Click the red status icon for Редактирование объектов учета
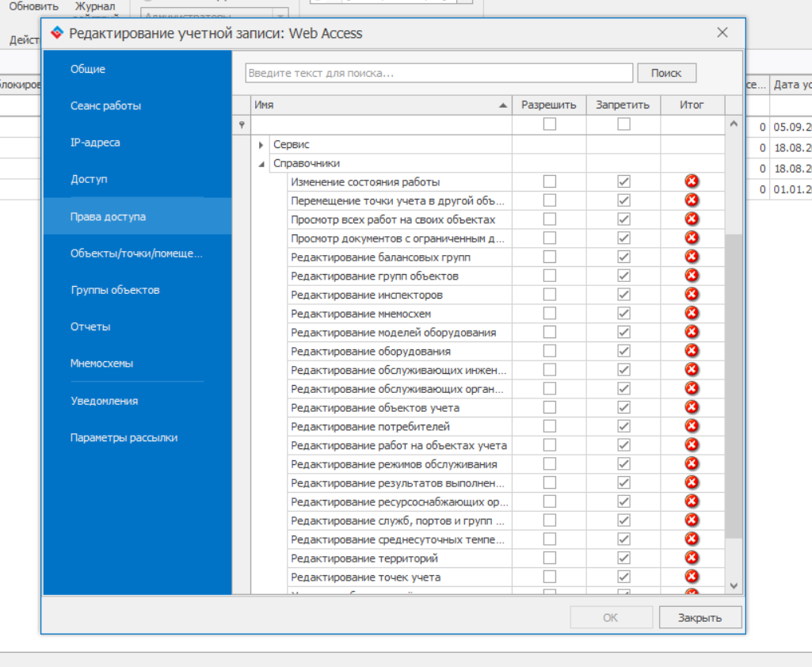The width and height of the screenshot is (812, 667). point(692,407)
